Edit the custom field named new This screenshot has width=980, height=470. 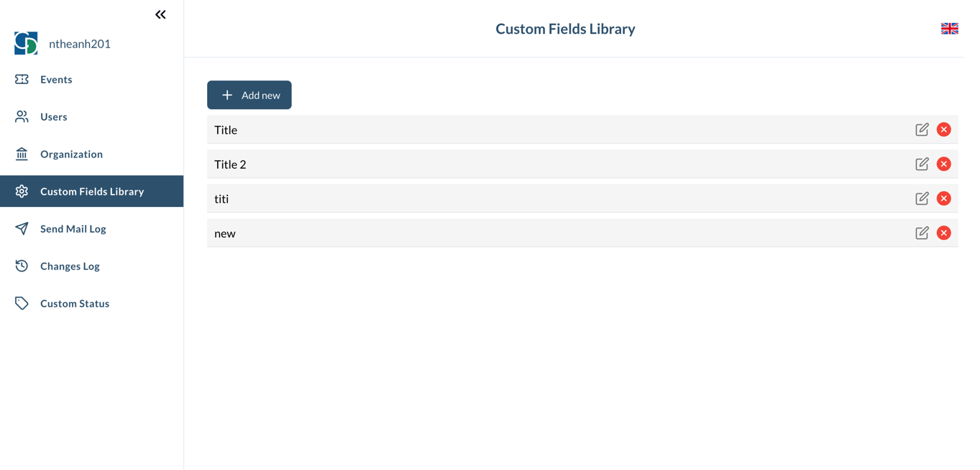tap(922, 233)
